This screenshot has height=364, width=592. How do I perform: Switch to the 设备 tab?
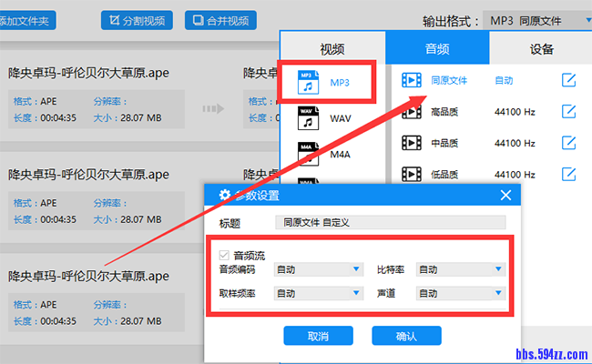541,49
